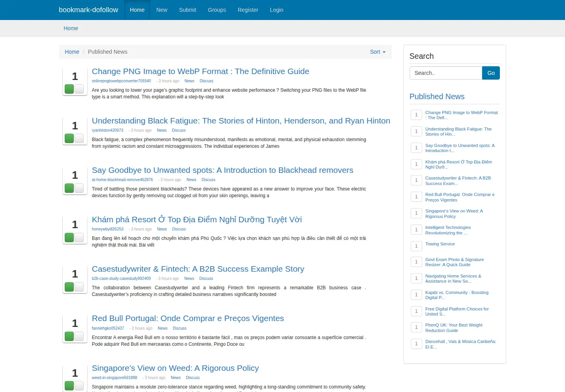The image size is (565, 392).
Task: Click the Go search button
Action: (x=491, y=73)
